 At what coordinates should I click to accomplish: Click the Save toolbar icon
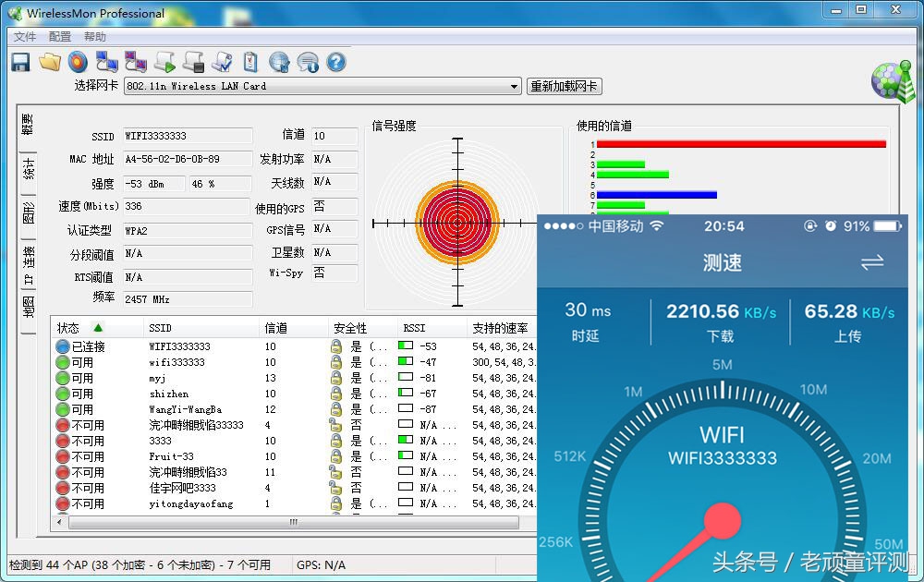click(x=19, y=62)
